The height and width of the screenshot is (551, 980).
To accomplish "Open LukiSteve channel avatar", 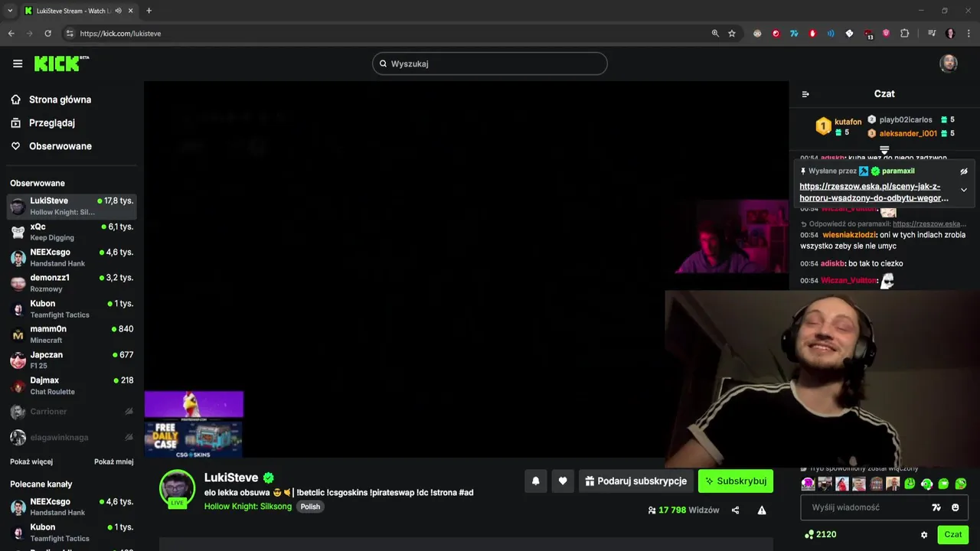I will [177, 487].
